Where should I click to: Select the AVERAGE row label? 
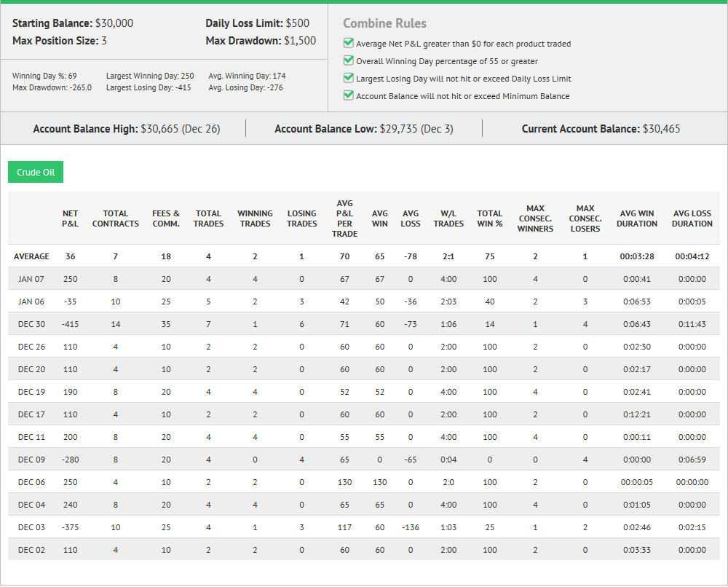click(x=31, y=256)
